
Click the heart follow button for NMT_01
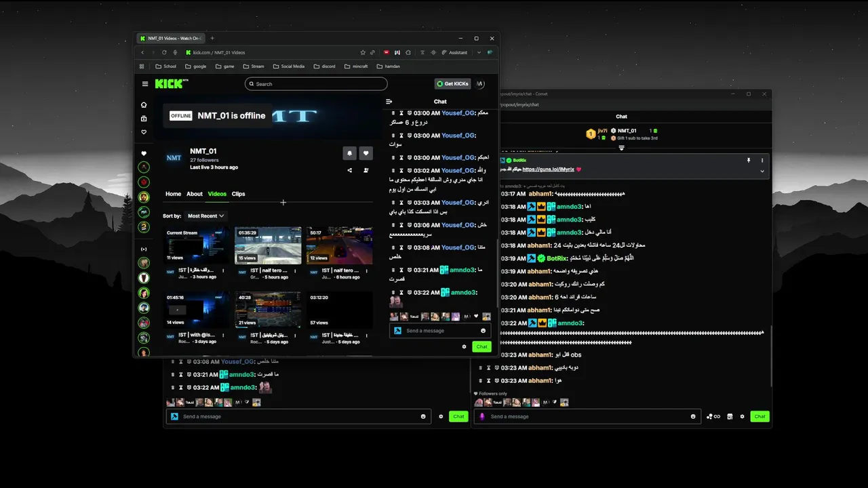tap(366, 153)
